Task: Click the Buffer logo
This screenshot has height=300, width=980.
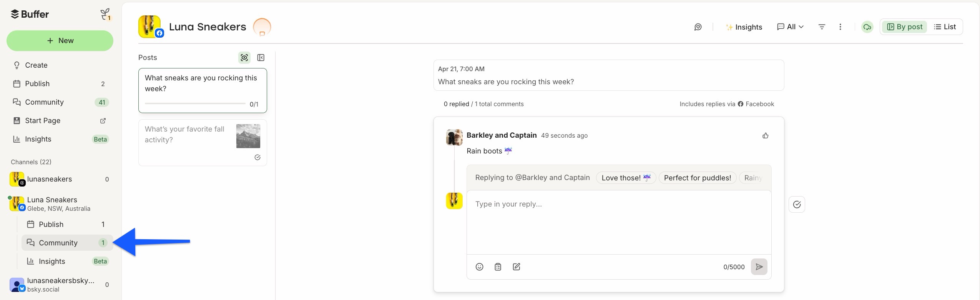Action: tap(30, 14)
